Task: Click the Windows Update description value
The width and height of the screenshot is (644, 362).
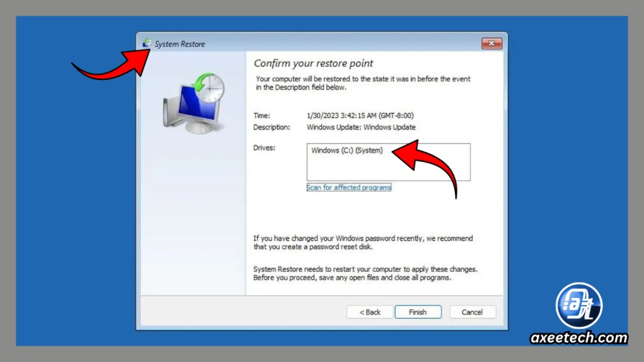Action: (x=361, y=127)
